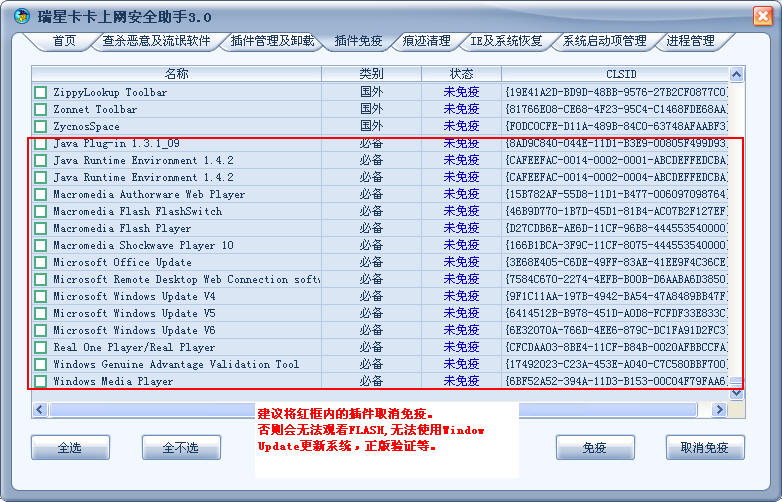Click the horizontal scrollbar thumb
The width and height of the screenshot is (782, 502).
(x=373, y=410)
